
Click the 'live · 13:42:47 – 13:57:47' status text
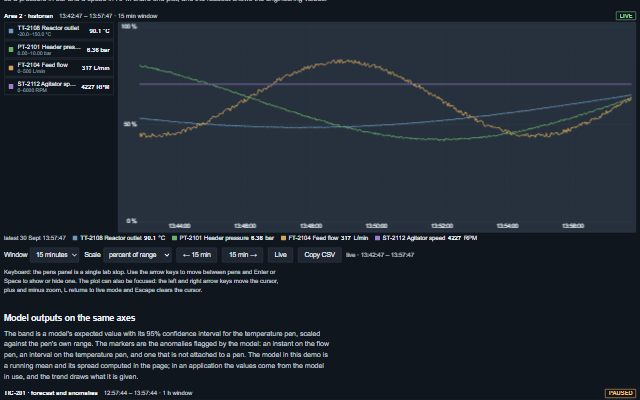tap(380, 255)
